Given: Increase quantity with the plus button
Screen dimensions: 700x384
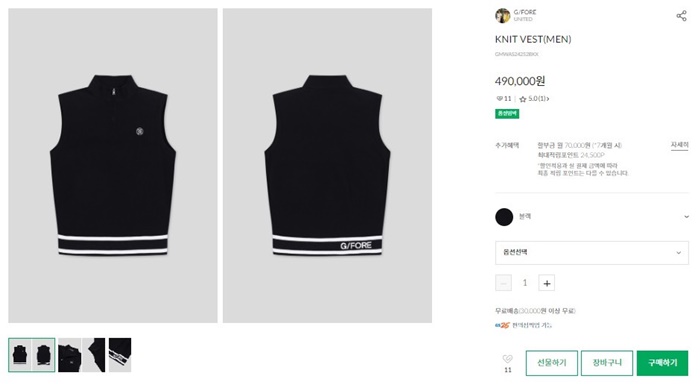Looking at the screenshot, I should (546, 283).
